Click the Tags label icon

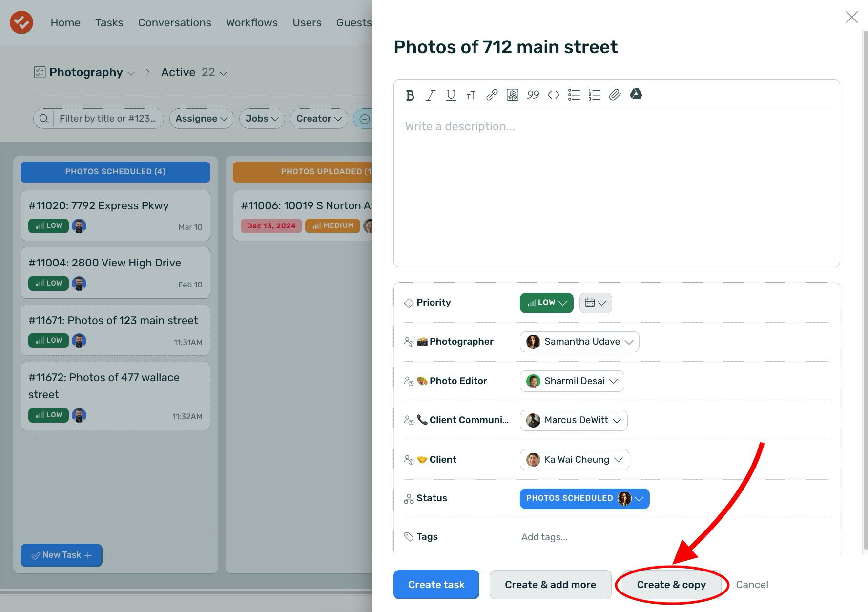coord(409,537)
